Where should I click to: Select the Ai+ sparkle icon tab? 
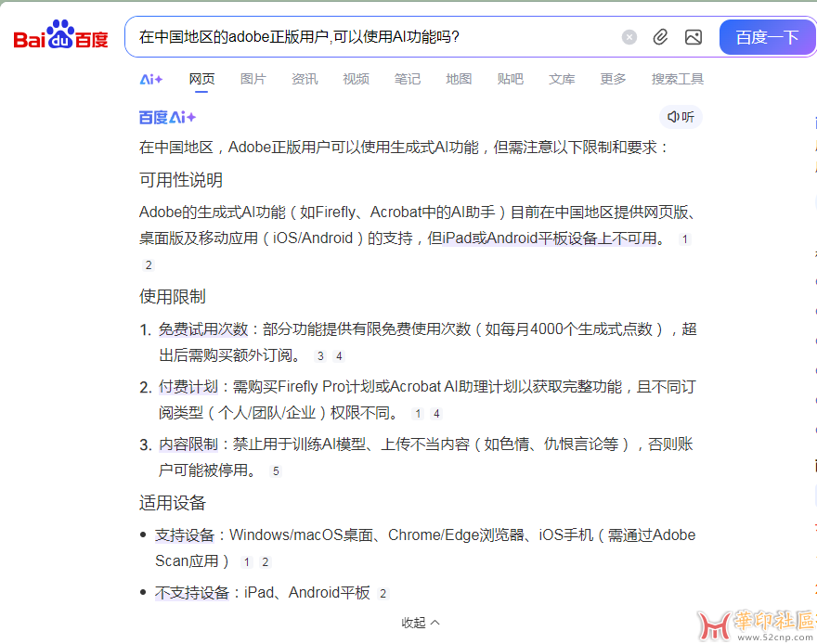150,80
